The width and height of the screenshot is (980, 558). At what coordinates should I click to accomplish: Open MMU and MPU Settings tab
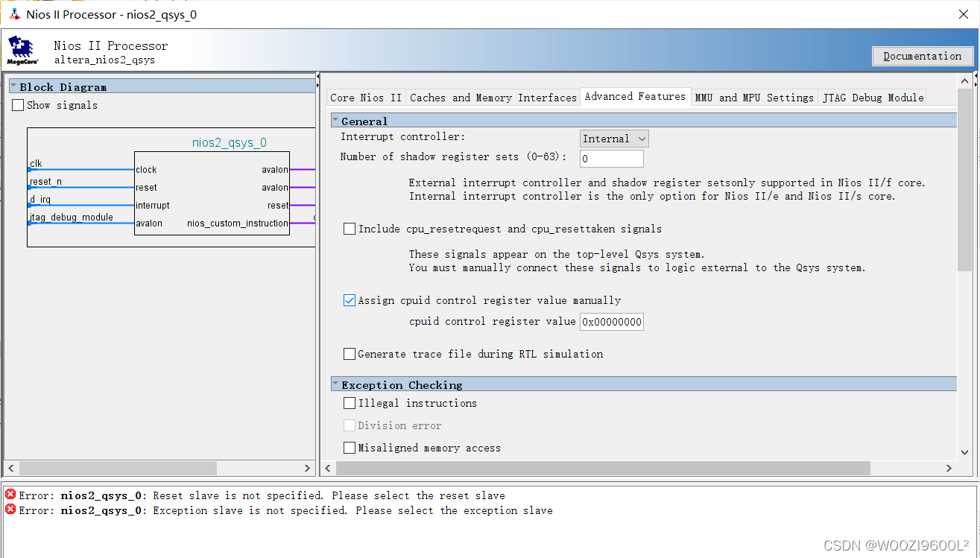(754, 98)
